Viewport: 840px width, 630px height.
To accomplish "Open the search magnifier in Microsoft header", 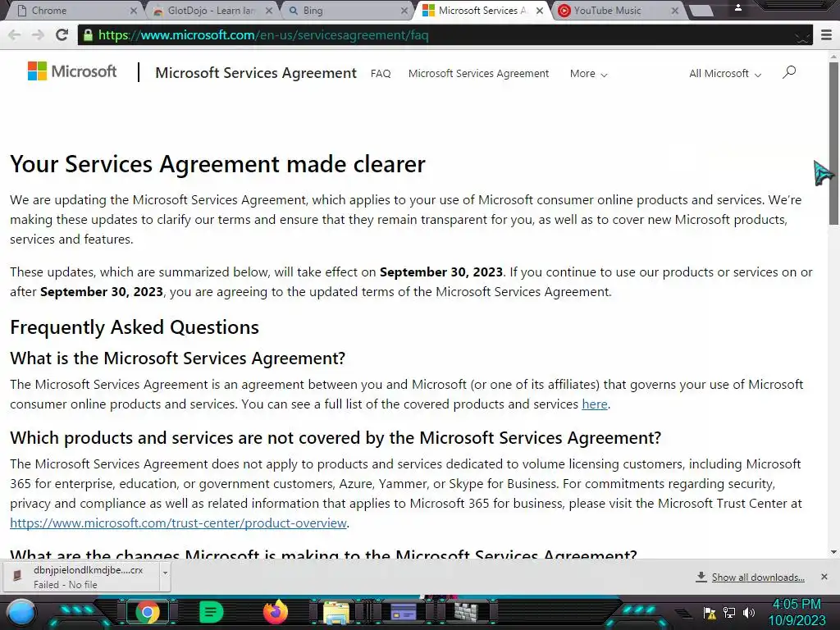I will [x=788, y=72].
